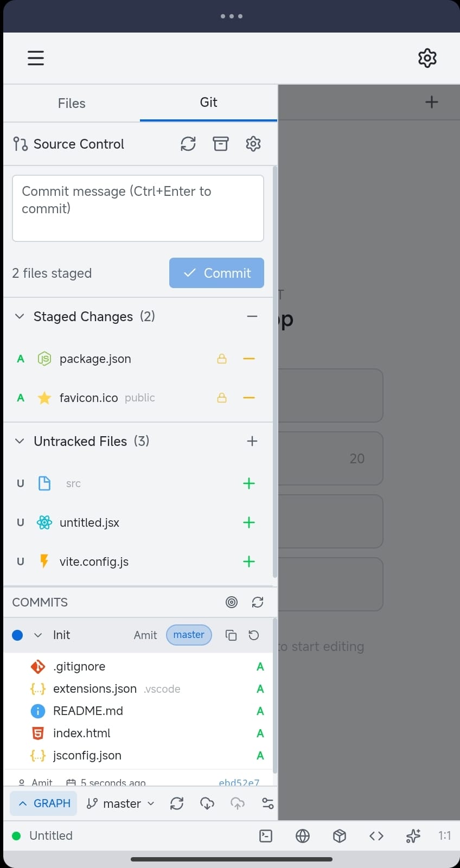Open the hamburger menu
Screen dimensions: 460x868
pos(35,58)
